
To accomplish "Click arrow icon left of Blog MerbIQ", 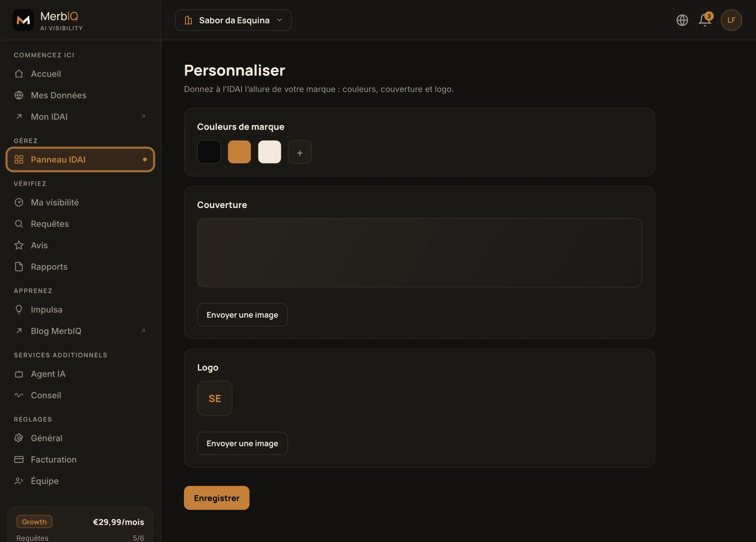I will click(19, 331).
